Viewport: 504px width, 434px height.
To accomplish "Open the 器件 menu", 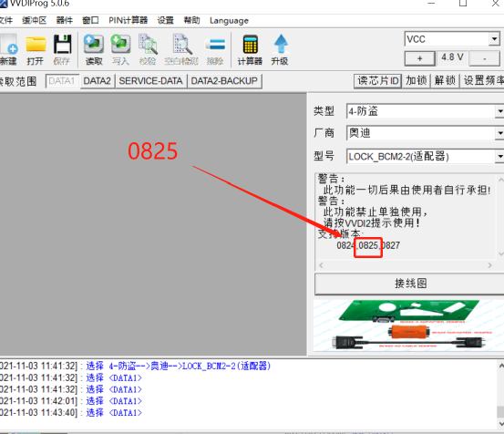I will pos(65,21).
